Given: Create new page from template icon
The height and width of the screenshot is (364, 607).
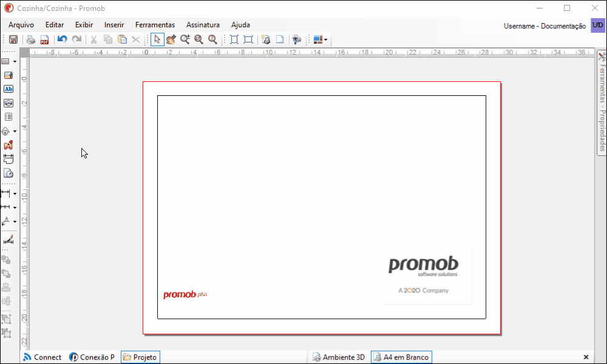Looking at the screenshot, I should click(x=266, y=39).
